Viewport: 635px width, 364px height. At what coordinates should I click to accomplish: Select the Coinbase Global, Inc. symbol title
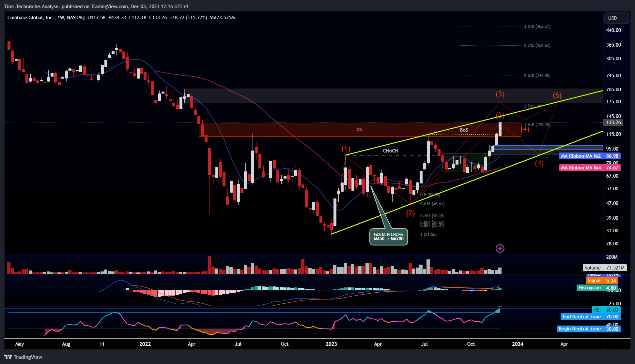tap(31, 18)
